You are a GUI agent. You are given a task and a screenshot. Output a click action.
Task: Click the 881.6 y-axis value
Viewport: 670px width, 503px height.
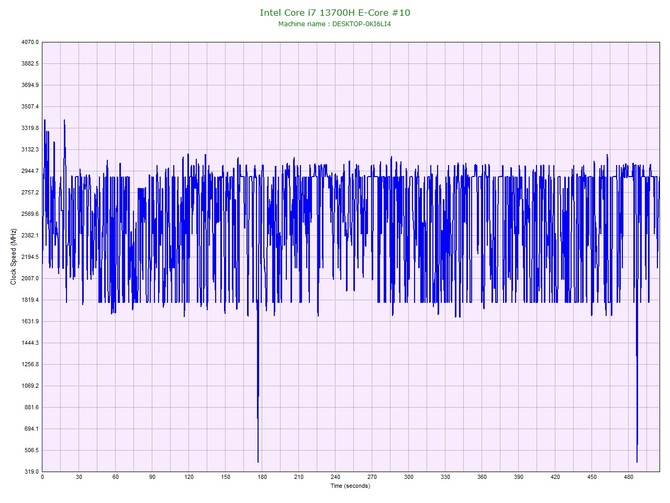coord(31,407)
